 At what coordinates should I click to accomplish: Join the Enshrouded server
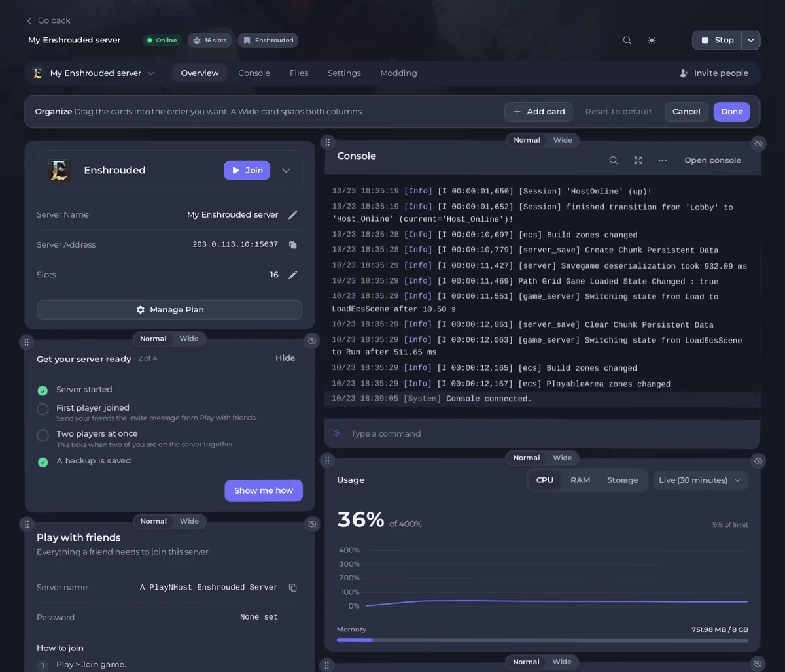[x=247, y=171]
